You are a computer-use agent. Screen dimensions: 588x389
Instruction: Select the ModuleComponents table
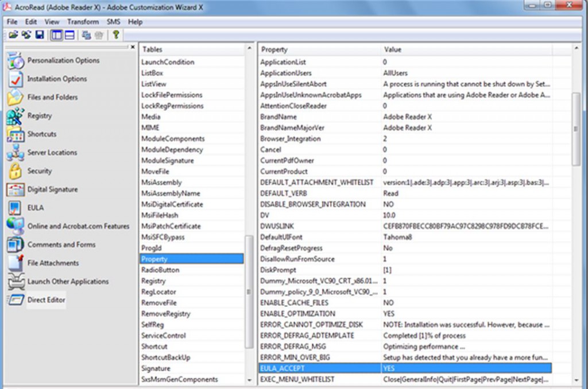coord(192,138)
